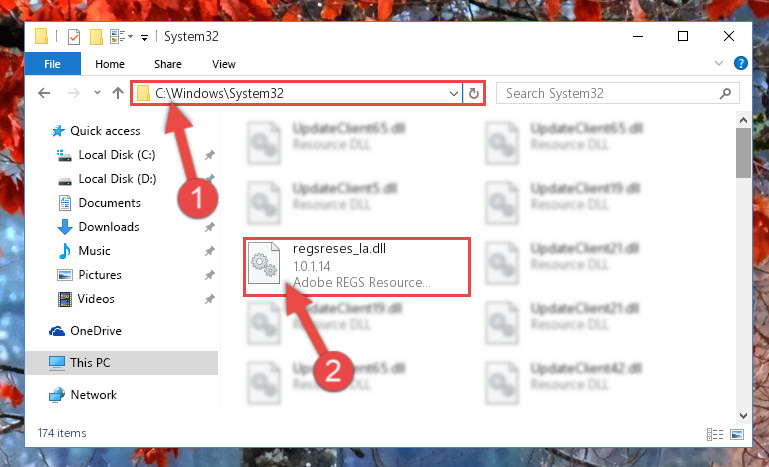Open Local Disk (C:) in sidebar

pos(117,155)
